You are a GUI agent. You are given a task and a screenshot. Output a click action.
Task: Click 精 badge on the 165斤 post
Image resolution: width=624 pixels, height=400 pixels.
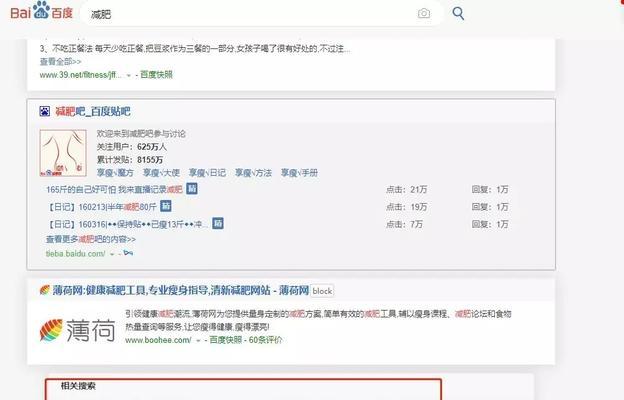192,189
